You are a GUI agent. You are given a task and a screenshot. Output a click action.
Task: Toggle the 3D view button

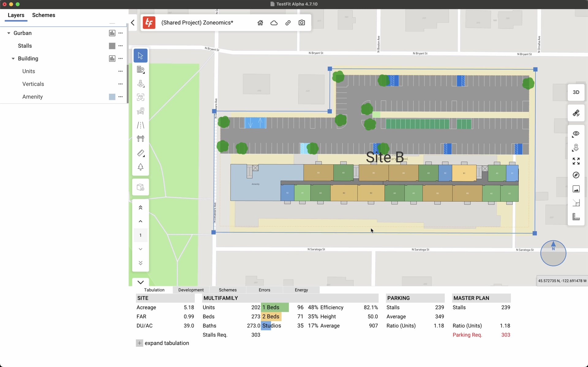coord(576,92)
